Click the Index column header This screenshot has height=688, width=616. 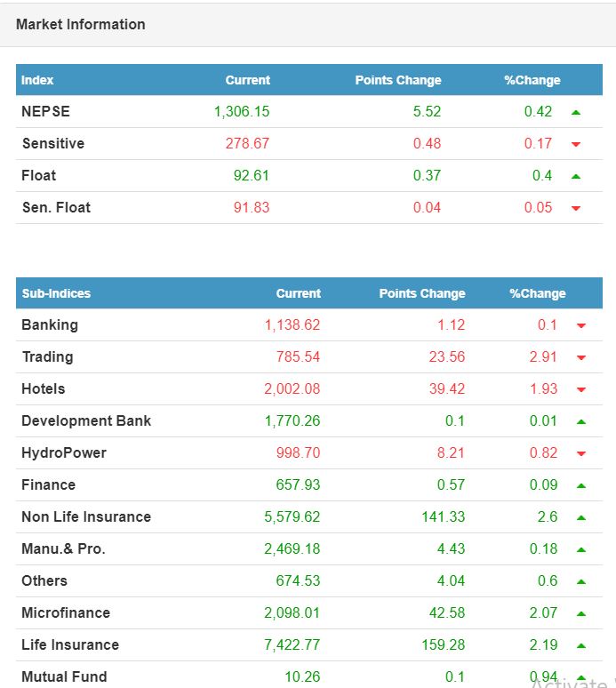pos(37,80)
